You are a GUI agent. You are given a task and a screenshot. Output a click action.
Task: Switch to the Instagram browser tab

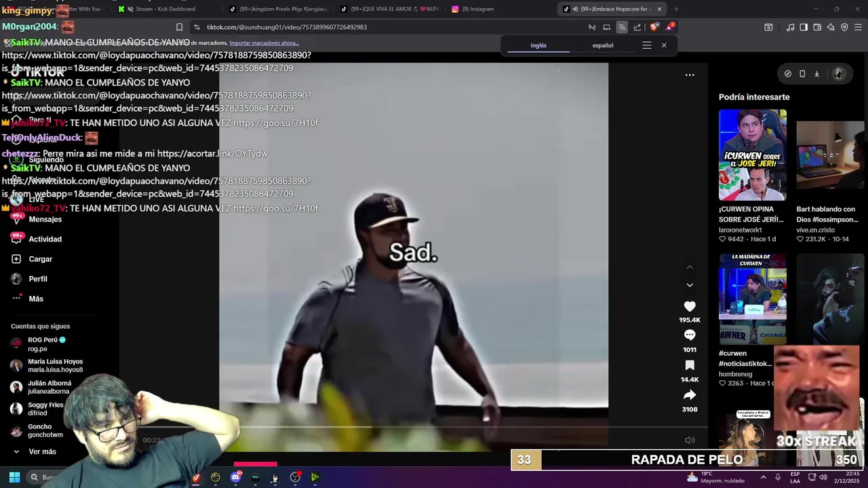[x=498, y=9]
